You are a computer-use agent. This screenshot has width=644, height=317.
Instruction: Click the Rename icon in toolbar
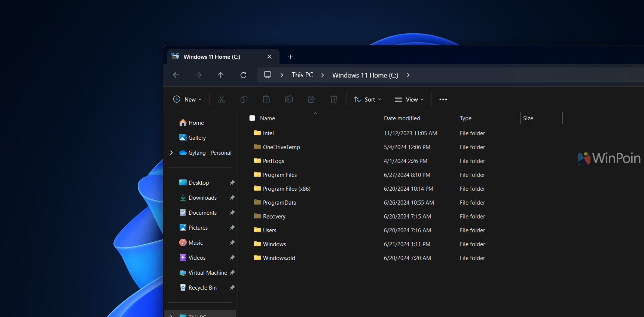coord(289,99)
